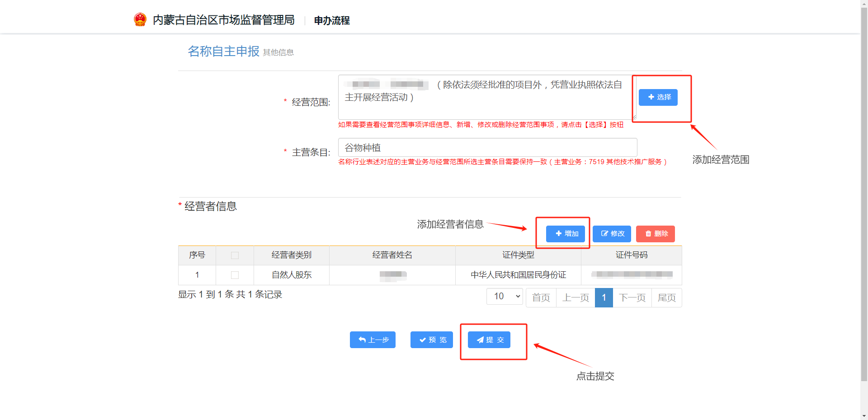The image size is (868, 420).
Task: Click the edit pencil icon on 修改
Action: (604, 234)
